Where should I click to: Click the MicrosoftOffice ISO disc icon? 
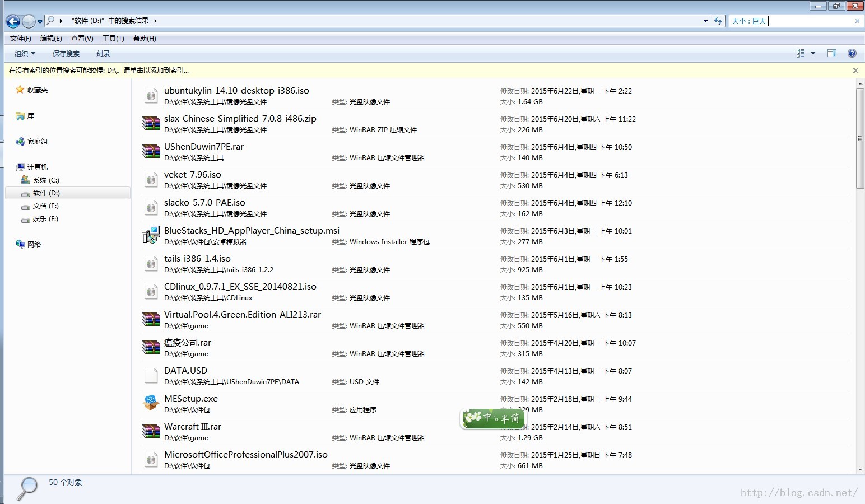click(151, 460)
